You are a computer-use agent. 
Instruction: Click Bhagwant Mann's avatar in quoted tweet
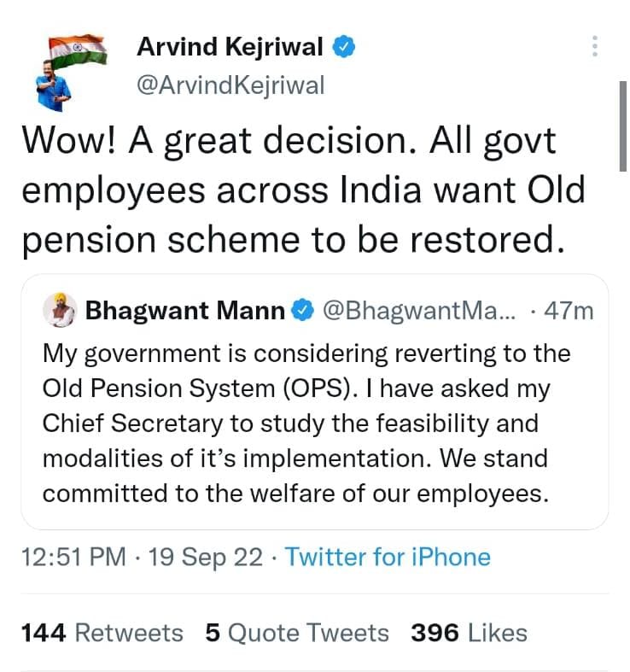click(60, 310)
